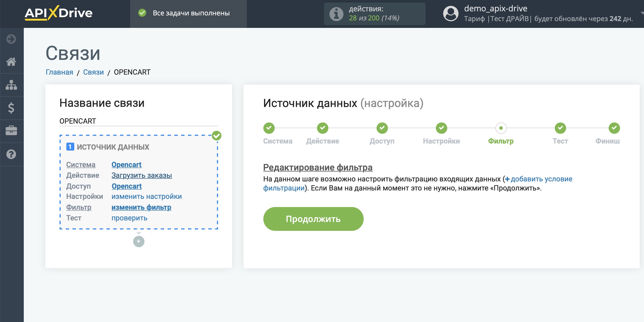
Task: Click the действия 28 из 200 counter
Action: click(x=375, y=14)
